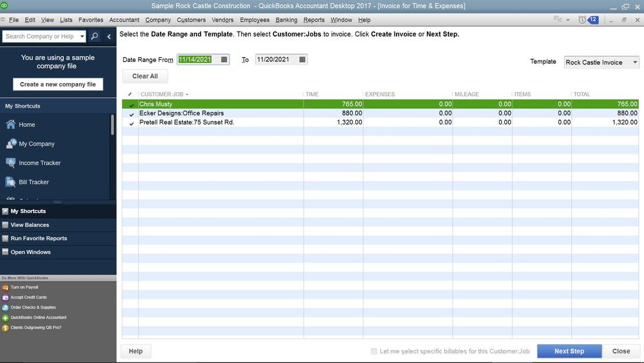This screenshot has height=363, width=644.
Task: Open the search box dropdown arrow
Action: pyautogui.click(x=82, y=37)
